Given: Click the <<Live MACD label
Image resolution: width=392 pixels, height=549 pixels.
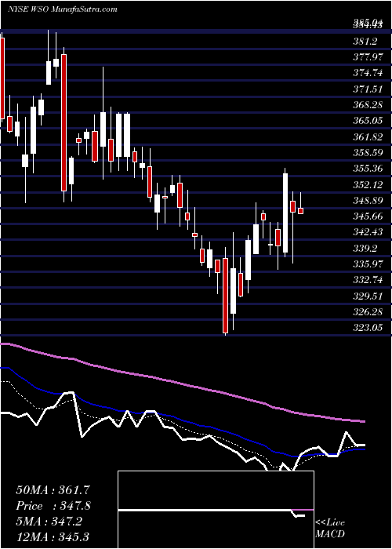Looking at the screenshot, I should 330,528.
